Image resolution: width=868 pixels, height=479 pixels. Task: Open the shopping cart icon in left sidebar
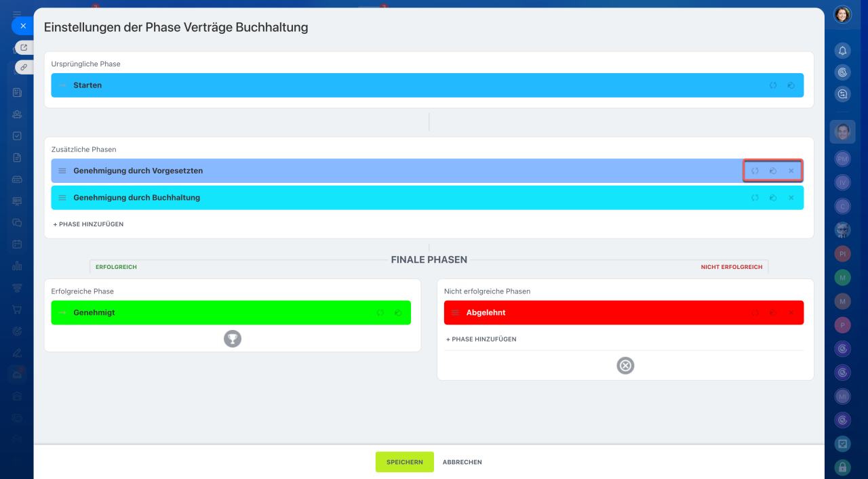point(17,309)
